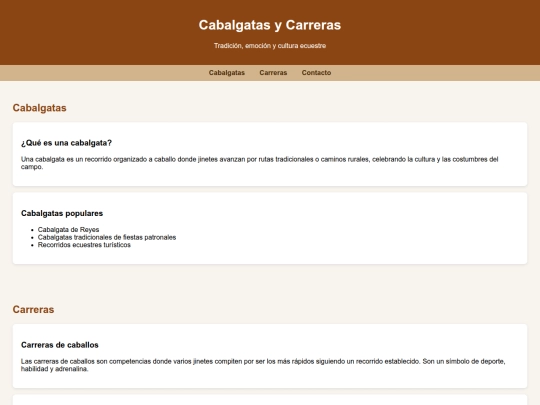The height and width of the screenshot is (405, 540).
Task: Click the 'Cabalgatas y Carreras' page title
Action: [270, 25]
